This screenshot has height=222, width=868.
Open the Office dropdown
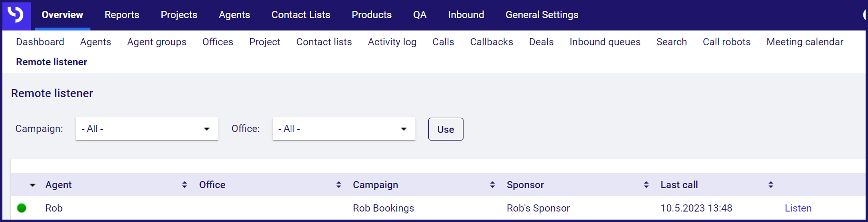[344, 129]
